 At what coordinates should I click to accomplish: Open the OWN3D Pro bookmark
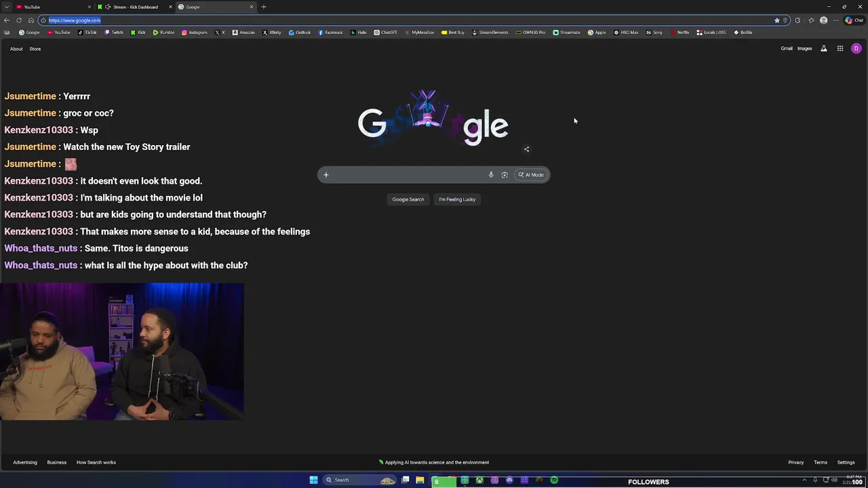[x=530, y=33]
